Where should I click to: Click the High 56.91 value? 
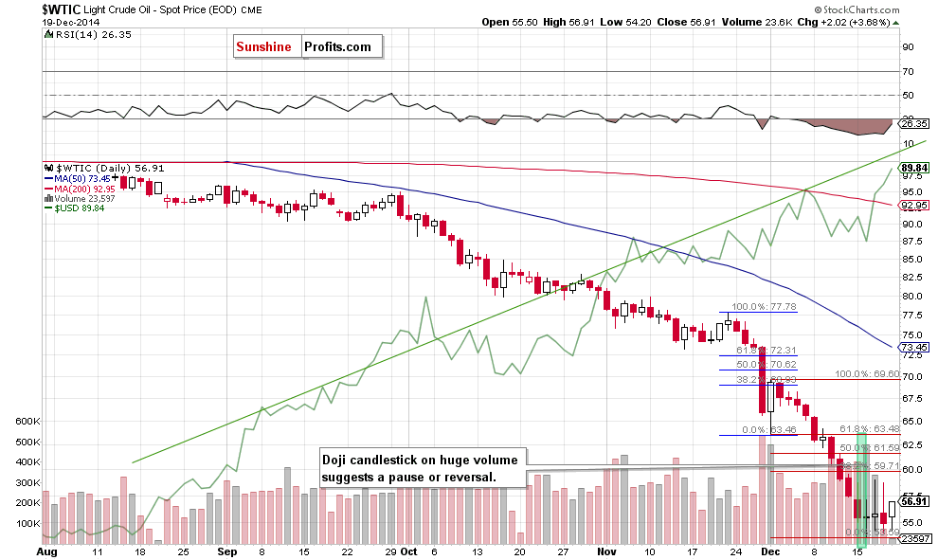pos(568,22)
